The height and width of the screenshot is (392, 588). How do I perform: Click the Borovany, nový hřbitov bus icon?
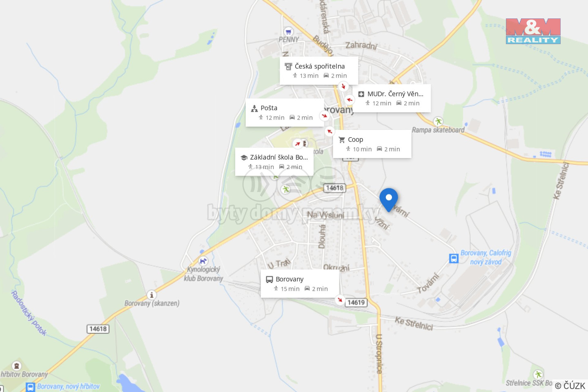click(x=30, y=387)
